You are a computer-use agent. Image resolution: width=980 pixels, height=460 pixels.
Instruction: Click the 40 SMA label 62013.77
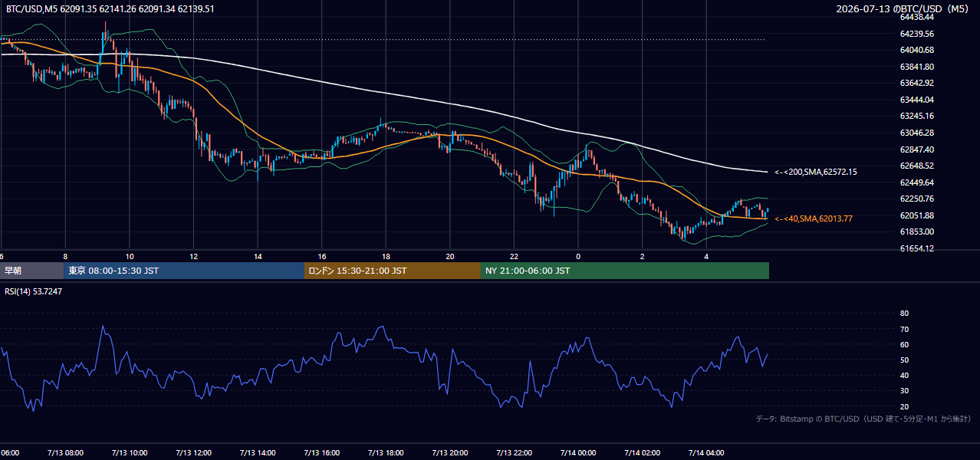pos(814,219)
